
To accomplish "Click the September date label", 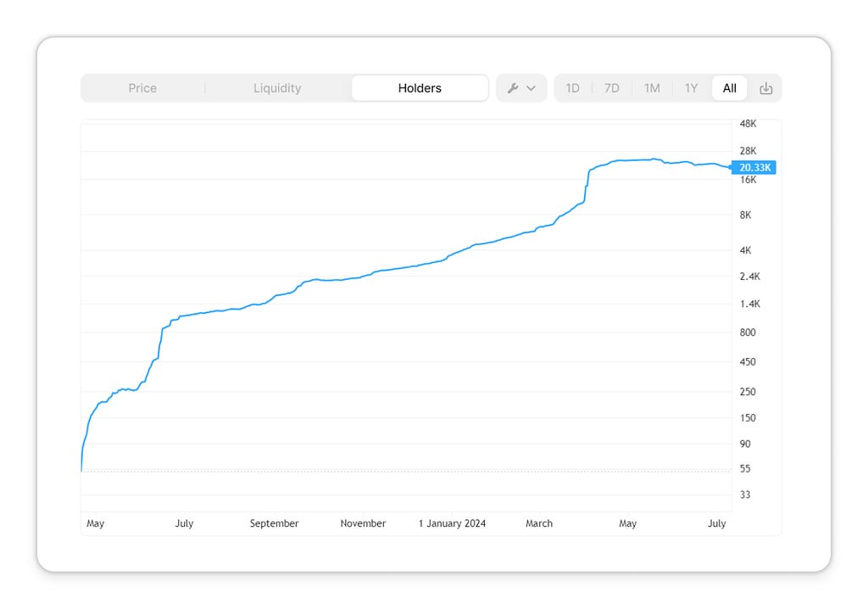I will 274,523.
